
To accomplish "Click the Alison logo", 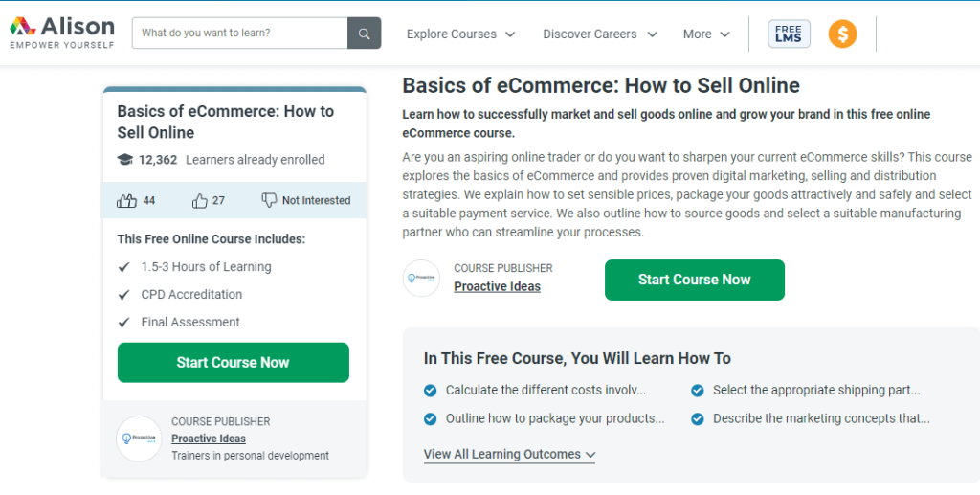I will point(62,32).
